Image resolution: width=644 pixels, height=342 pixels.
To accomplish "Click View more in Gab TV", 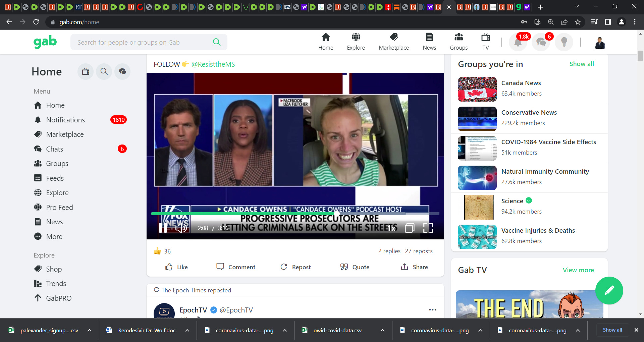I will [578, 270].
